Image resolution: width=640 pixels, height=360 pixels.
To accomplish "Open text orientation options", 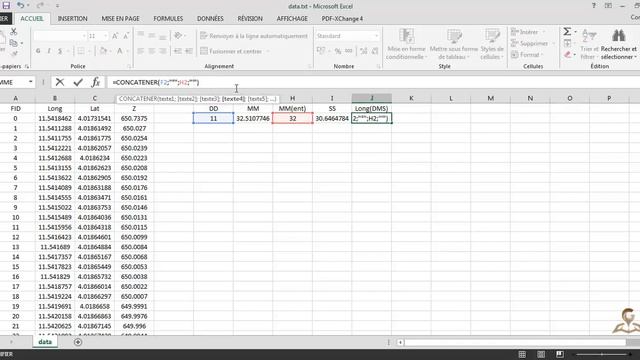I will point(178,36).
